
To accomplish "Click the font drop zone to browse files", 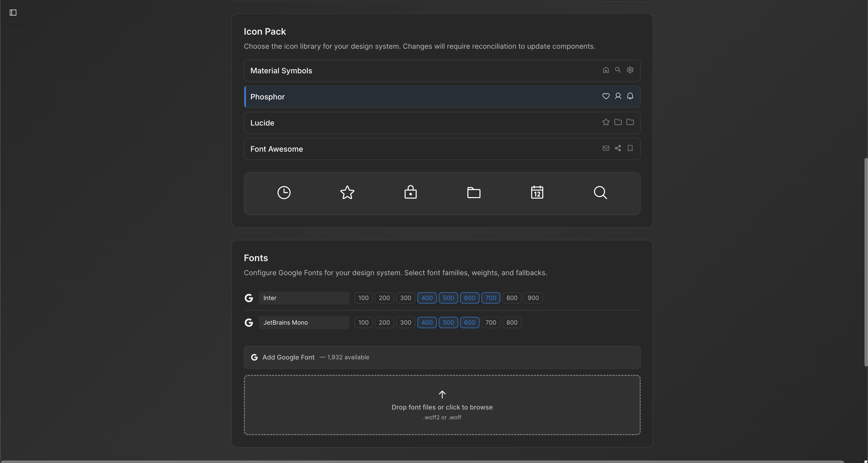I will (442, 405).
